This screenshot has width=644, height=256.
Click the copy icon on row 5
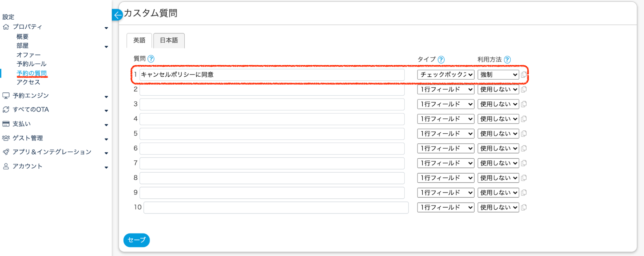point(524,134)
